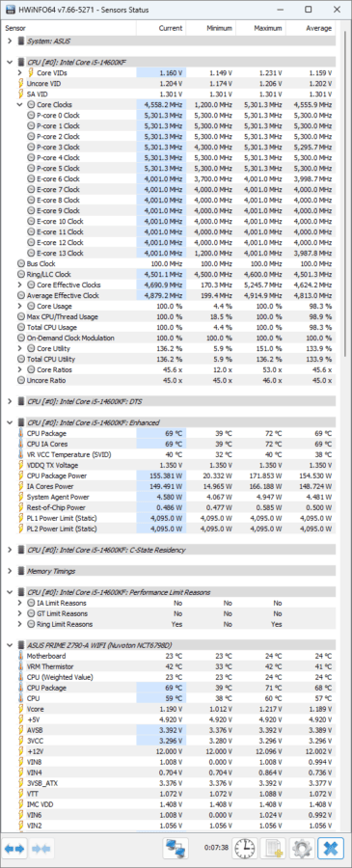352x868 pixels.
Task: Close sensors with the blue X button
Action: coord(331,848)
